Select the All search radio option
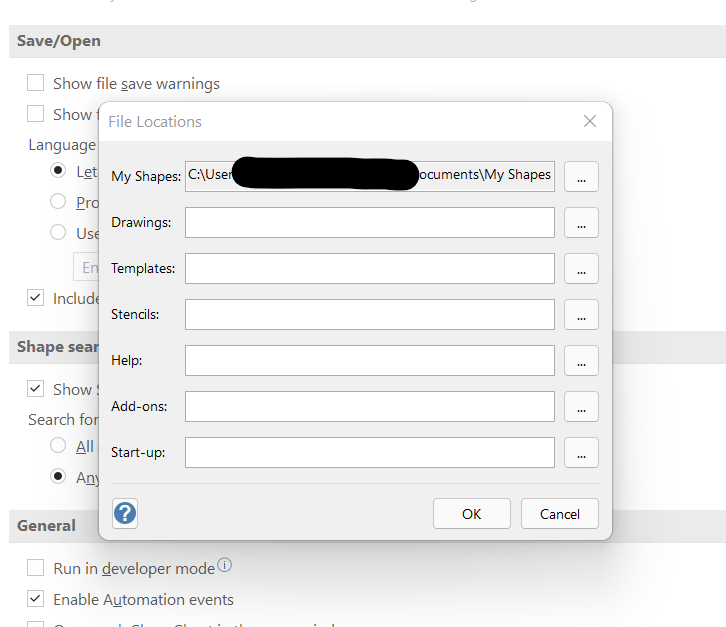 point(58,445)
